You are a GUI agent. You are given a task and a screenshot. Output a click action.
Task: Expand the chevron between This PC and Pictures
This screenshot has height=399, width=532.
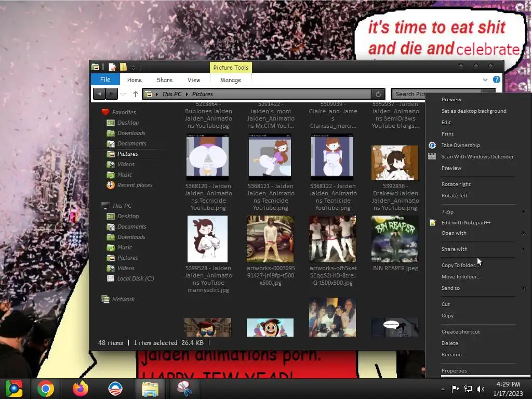click(x=187, y=94)
